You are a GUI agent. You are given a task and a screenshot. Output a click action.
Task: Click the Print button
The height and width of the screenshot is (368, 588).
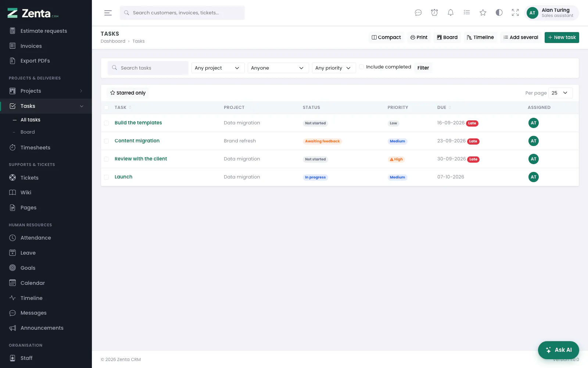(x=419, y=38)
